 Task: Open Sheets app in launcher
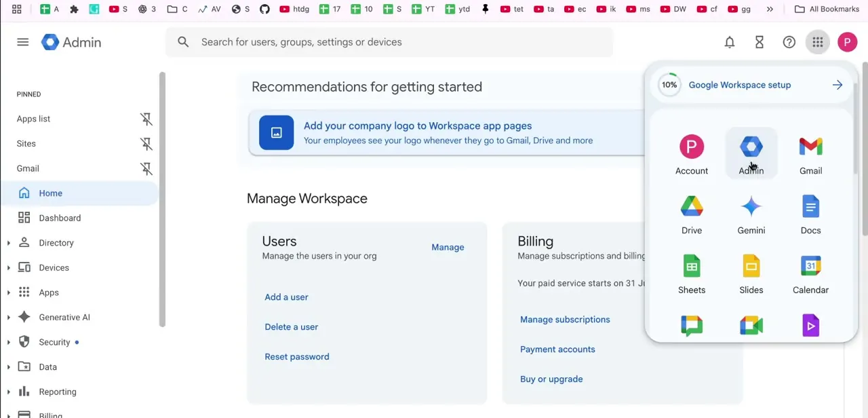[692, 274]
